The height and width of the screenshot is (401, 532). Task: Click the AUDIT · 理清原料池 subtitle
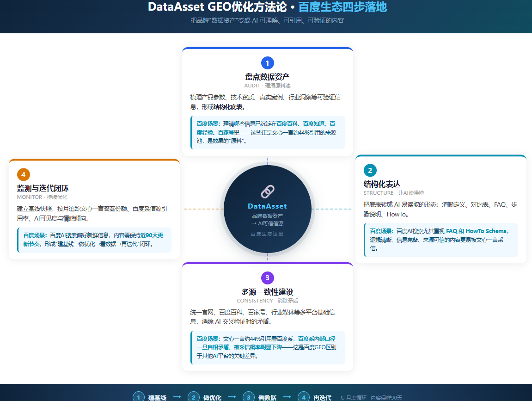pos(267,86)
